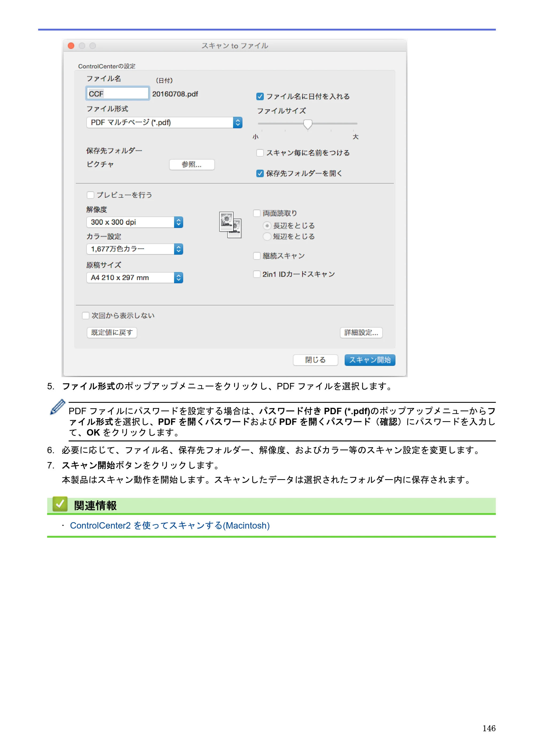Check 次回から表示しない checkbox

85,315
